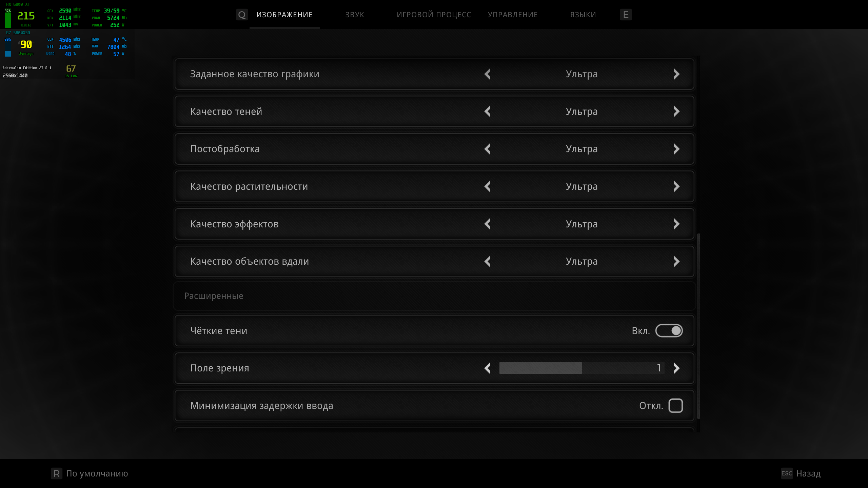Click left arrow of Заданное качество графики

488,74
